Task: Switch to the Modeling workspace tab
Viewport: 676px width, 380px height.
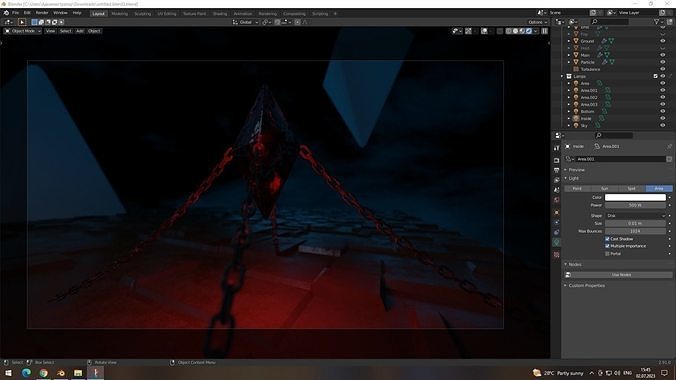Action: pos(119,13)
